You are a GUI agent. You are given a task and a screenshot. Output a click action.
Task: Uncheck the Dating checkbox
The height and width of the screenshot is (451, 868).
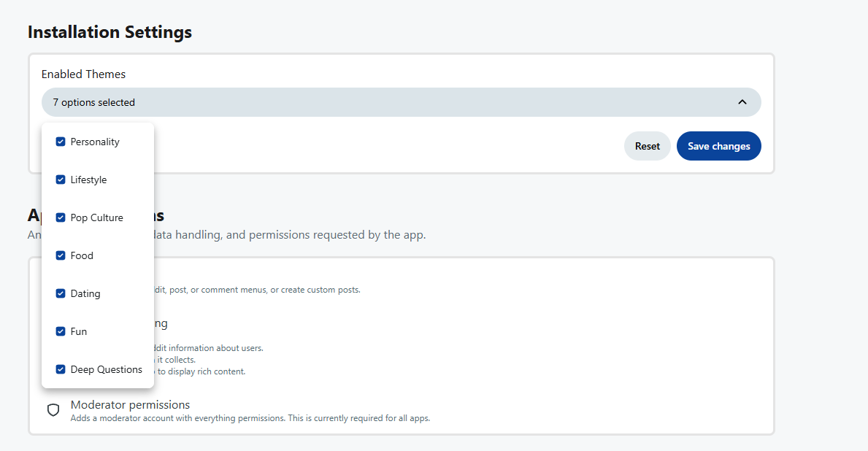[x=61, y=293]
